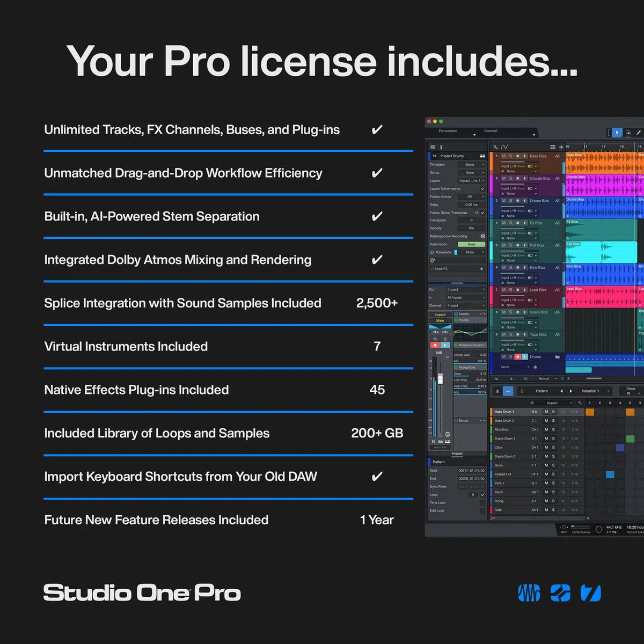Image resolution: width=644 pixels, height=644 pixels.
Task: Select the Arrow tool in the toolbar
Action: coord(618,133)
